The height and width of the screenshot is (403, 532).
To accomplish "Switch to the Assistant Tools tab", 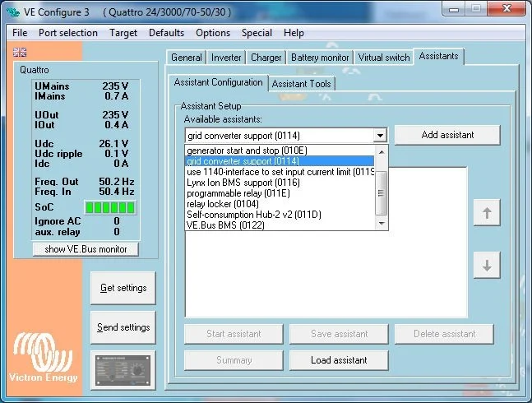I will (x=301, y=84).
